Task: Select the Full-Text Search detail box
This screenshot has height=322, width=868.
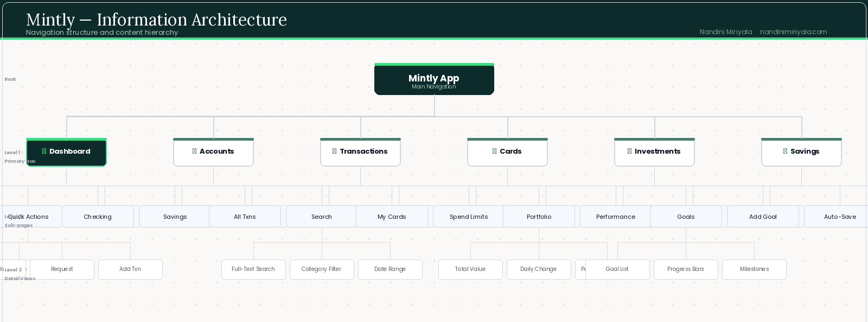Action: pos(253,269)
